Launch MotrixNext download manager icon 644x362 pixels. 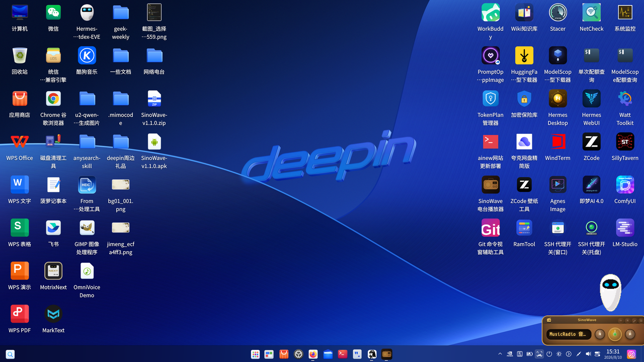[x=53, y=271]
